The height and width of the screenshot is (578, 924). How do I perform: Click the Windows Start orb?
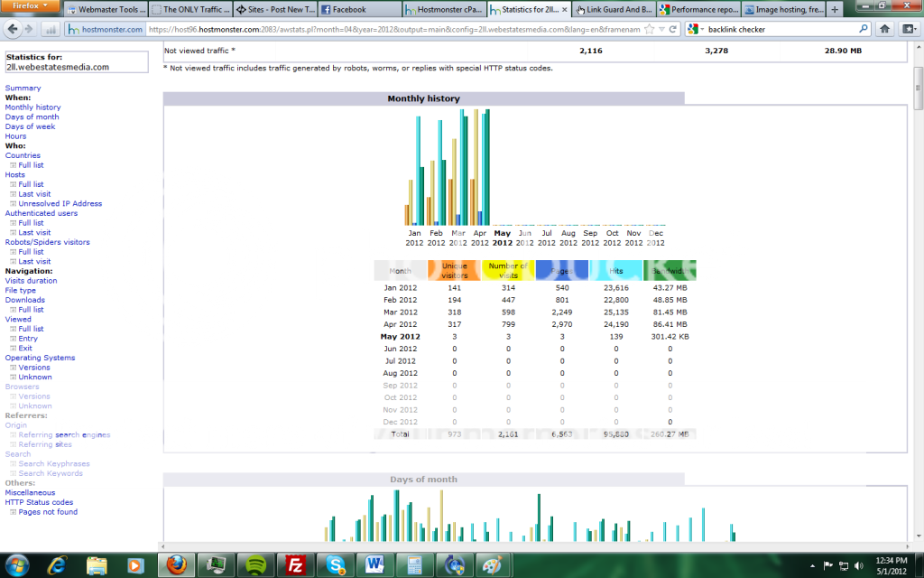tap(16, 565)
